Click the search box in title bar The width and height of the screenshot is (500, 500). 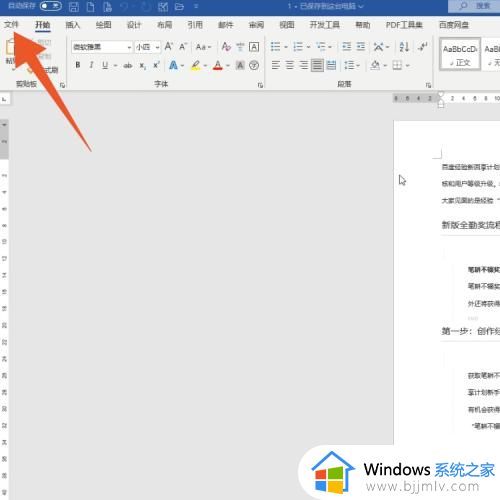(x=474, y=6)
